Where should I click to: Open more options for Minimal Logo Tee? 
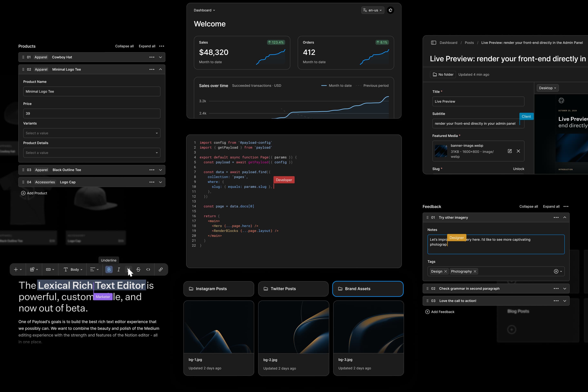coord(152,69)
